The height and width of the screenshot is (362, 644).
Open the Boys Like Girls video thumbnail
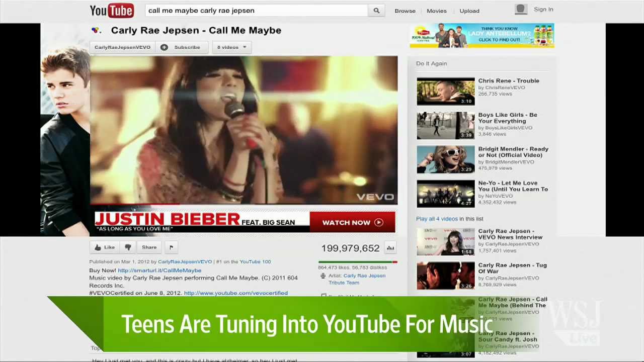(x=446, y=125)
